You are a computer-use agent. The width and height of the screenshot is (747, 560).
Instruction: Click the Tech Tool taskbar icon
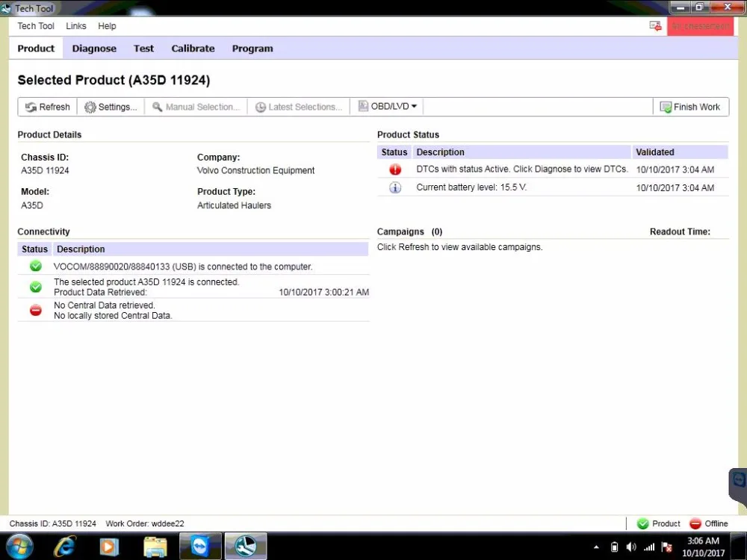click(245, 547)
